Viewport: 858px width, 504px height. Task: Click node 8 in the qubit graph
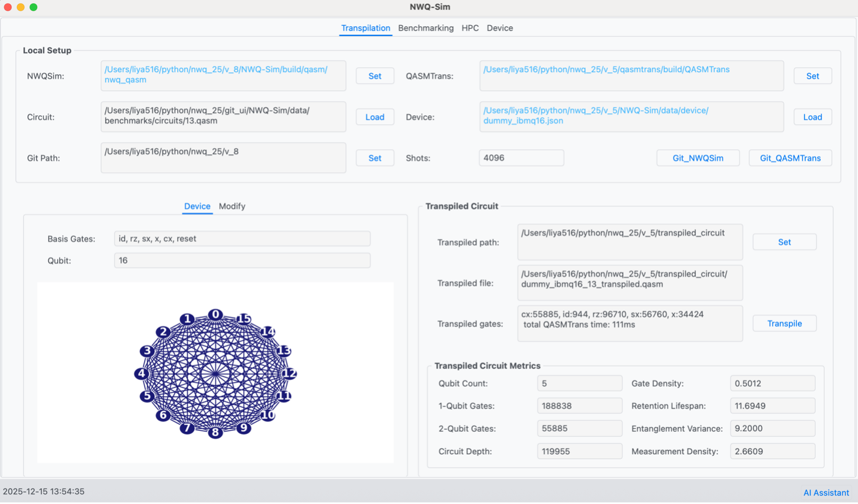pyautogui.click(x=215, y=432)
